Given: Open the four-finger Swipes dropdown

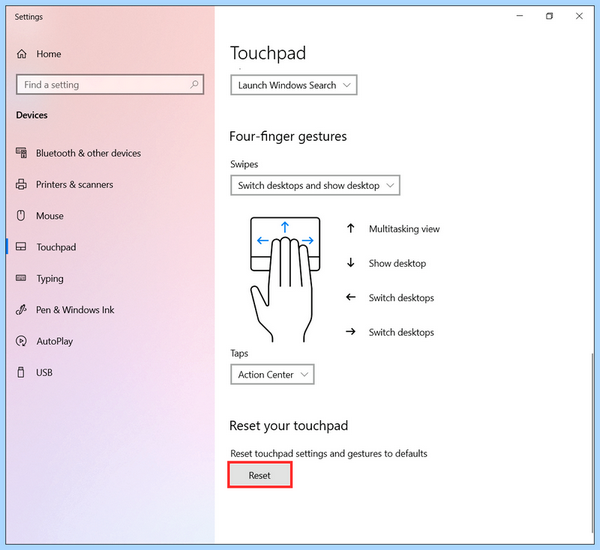Looking at the screenshot, I should point(315,185).
